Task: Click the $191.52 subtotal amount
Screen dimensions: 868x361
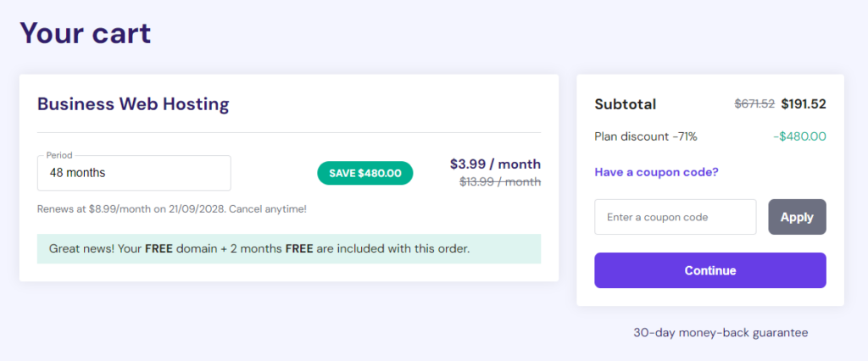Action: (803, 104)
